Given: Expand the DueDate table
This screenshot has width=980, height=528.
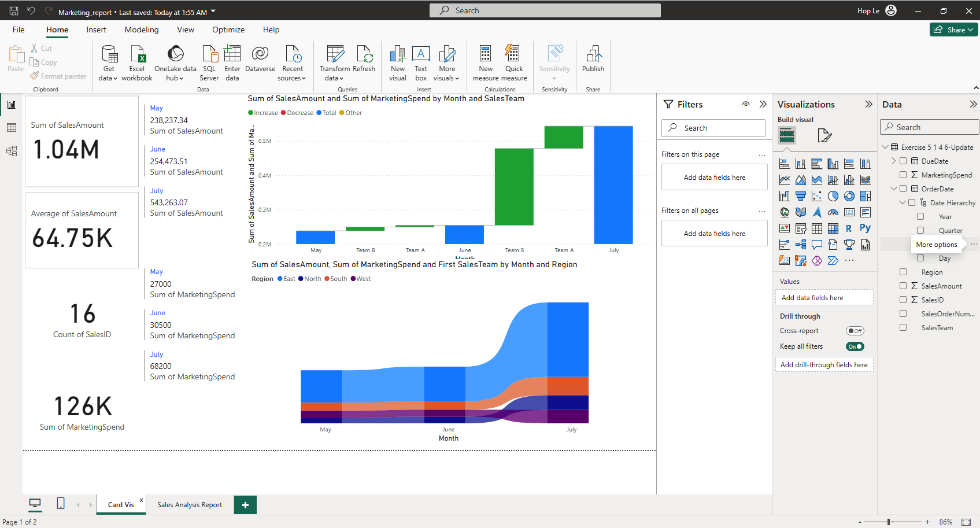Looking at the screenshot, I should (894, 161).
